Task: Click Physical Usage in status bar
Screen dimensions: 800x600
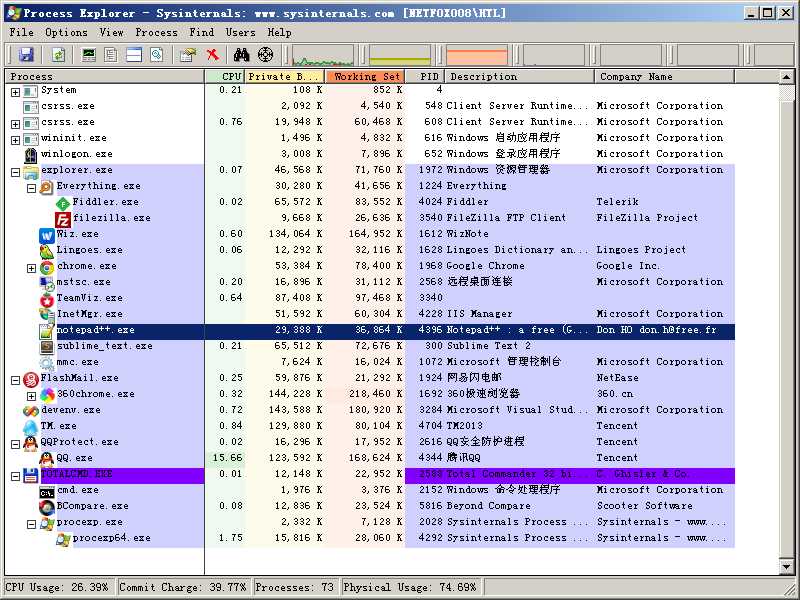Action: 410,588
